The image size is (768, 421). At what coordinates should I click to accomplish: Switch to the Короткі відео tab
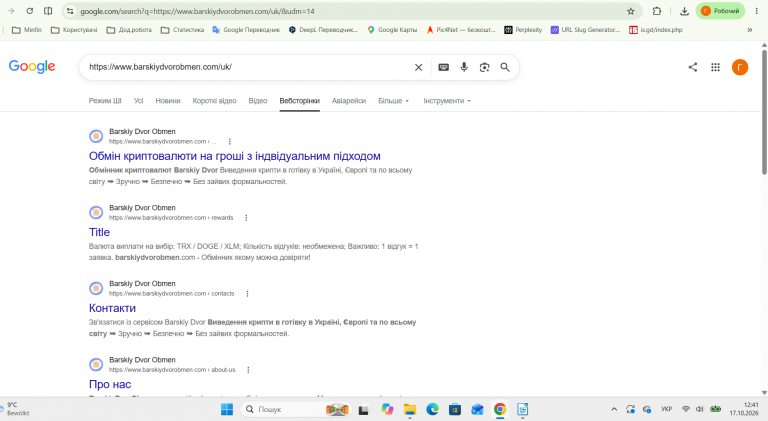215,101
